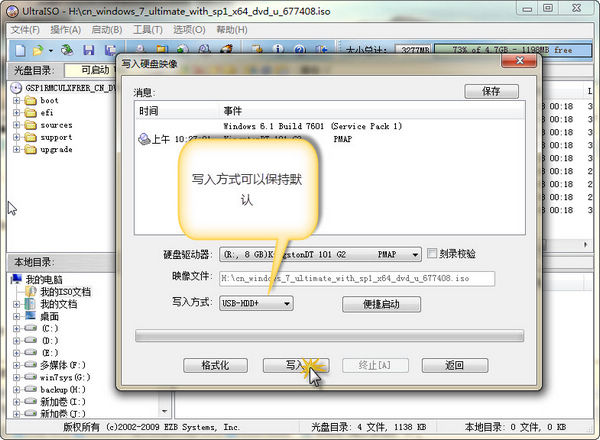Viewport: 600px width, 440px height.
Task: Click the message log entry icon at 上午
Action: (144, 139)
